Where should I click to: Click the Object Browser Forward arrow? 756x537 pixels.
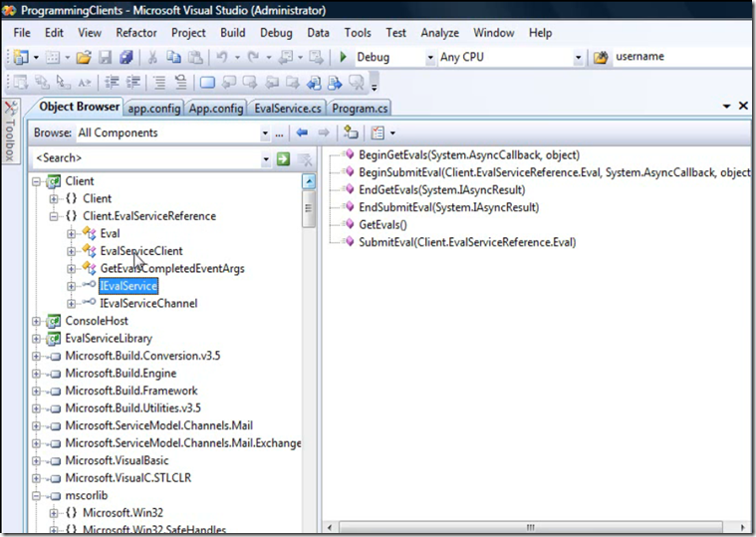pos(324,133)
